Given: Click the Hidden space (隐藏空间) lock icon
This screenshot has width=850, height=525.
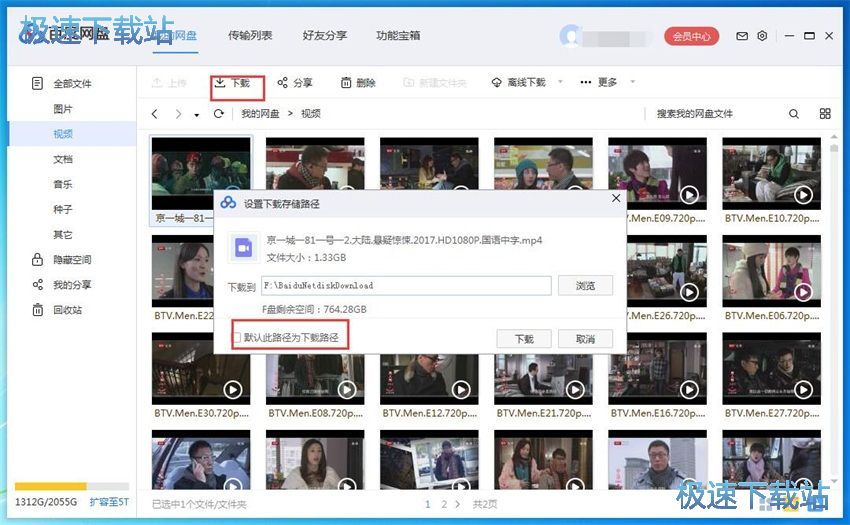Looking at the screenshot, I should tap(37, 259).
